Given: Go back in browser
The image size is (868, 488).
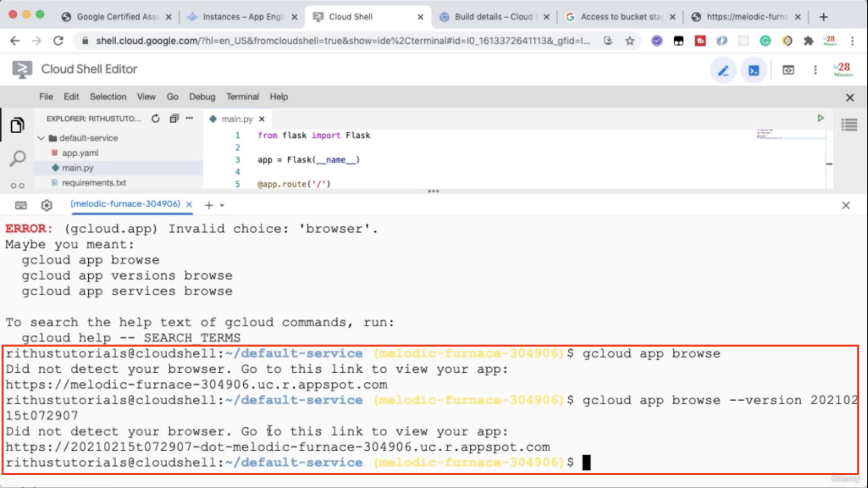Looking at the screenshot, I should pos(15,41).
